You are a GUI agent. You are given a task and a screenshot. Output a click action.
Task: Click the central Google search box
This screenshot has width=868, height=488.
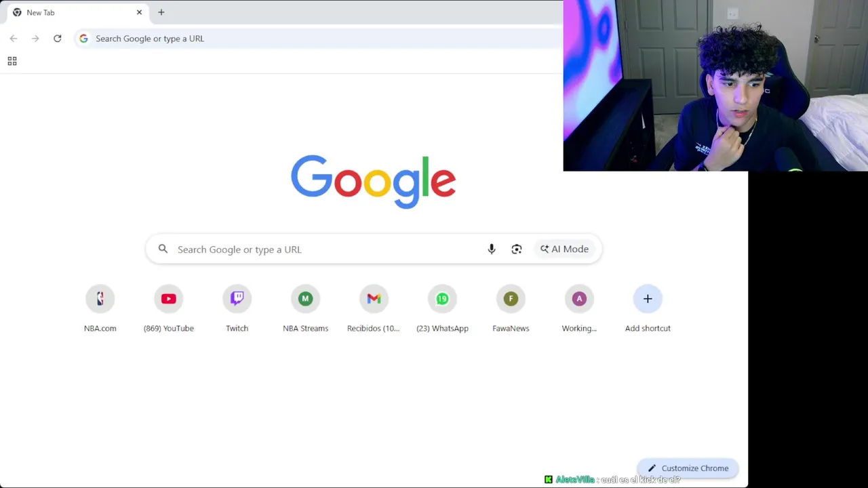(374, 249)
